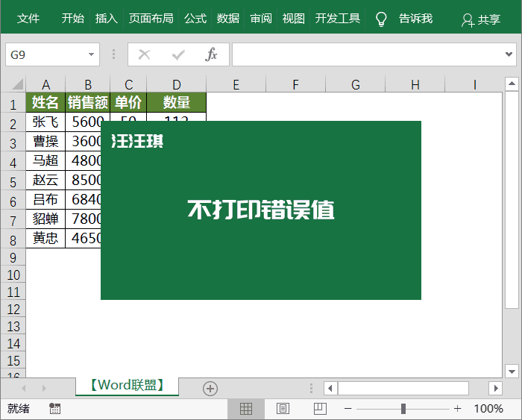The height and width of the screenshot is (420, 522).
Task: Click the fx insert function icon
Action: click(211, 54)
